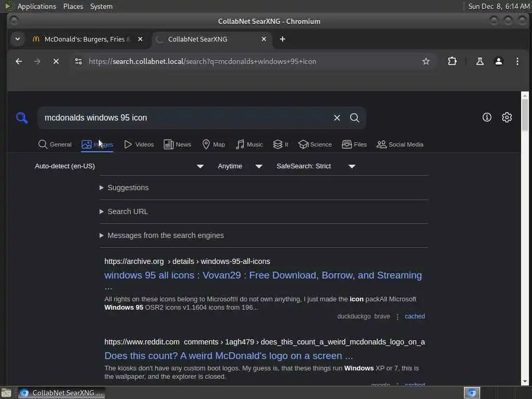Select the Files search category
The height and width of the screenshot is (399, 532).
tap(354, 144)
